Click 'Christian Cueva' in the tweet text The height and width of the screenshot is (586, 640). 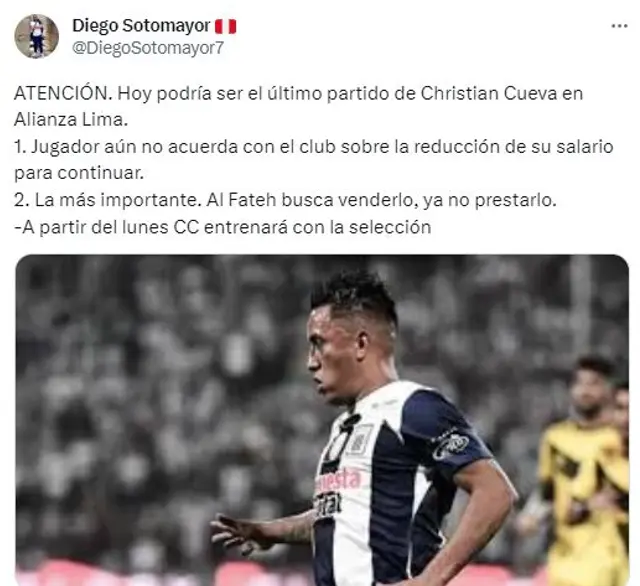489,93
